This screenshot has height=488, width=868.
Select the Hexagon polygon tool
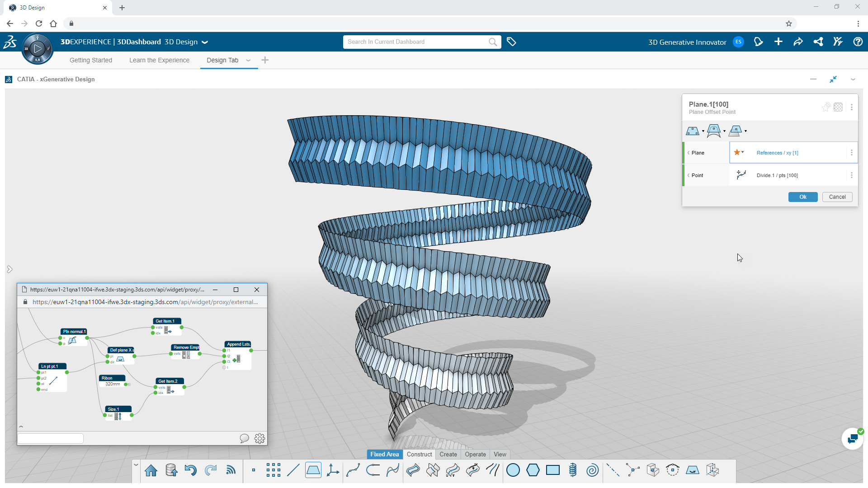tap(533, 470)
